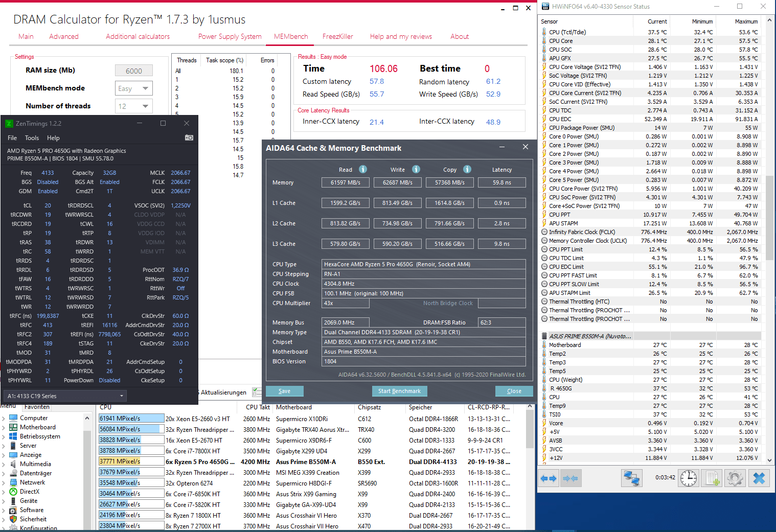
Task: Click Datenträger drive icon in tree
Action: click(13, 473)
